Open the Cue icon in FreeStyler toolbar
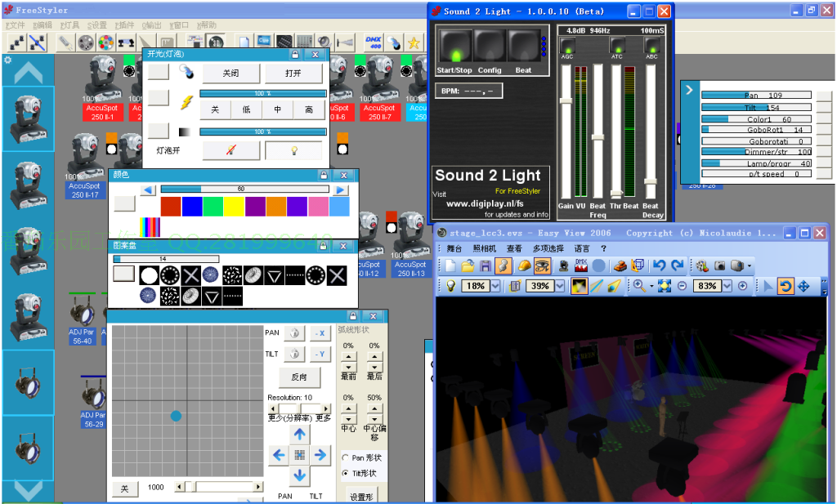Viewport: 837px width, 504px height. [x=265, y=42]
